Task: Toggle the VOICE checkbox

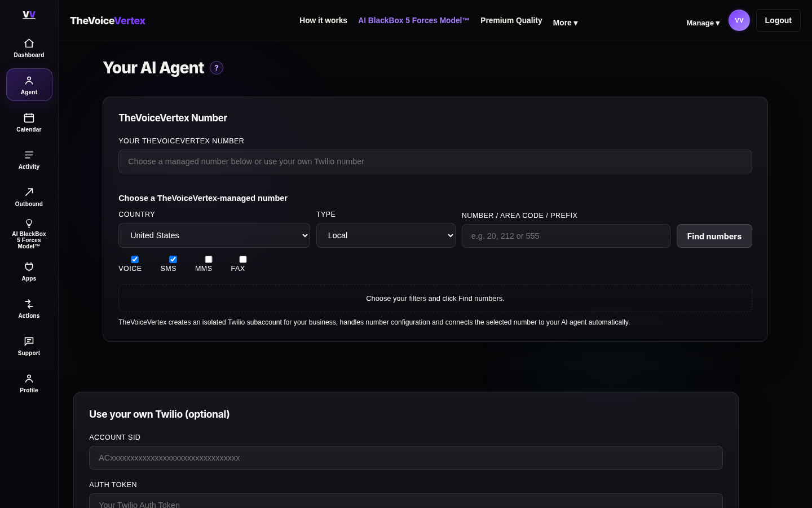Action: click(135, 260)
